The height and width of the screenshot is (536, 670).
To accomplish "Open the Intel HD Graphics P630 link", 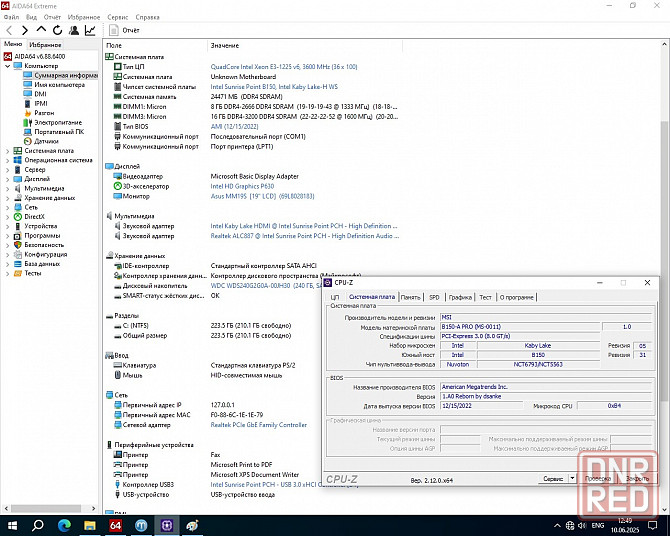I will click(242, 186).
